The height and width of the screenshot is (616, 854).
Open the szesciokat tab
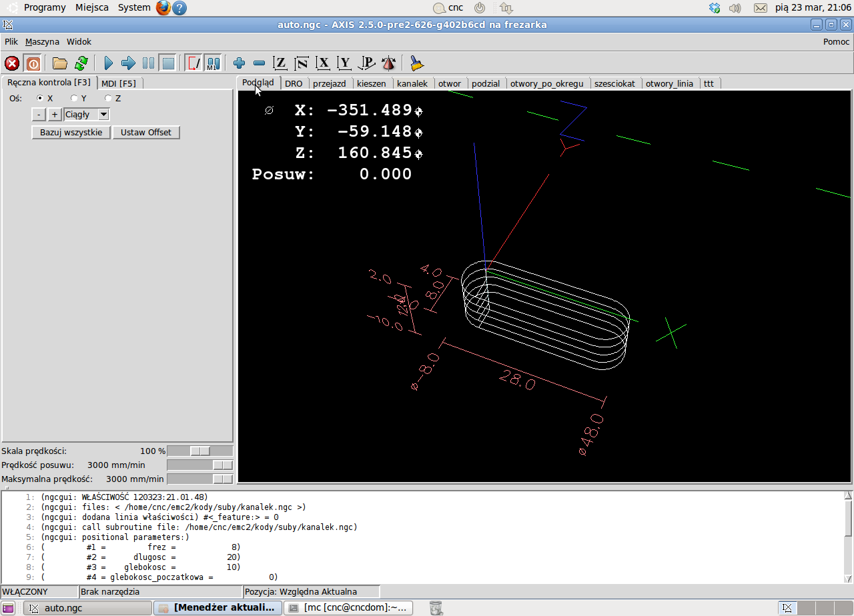(614, 83)
